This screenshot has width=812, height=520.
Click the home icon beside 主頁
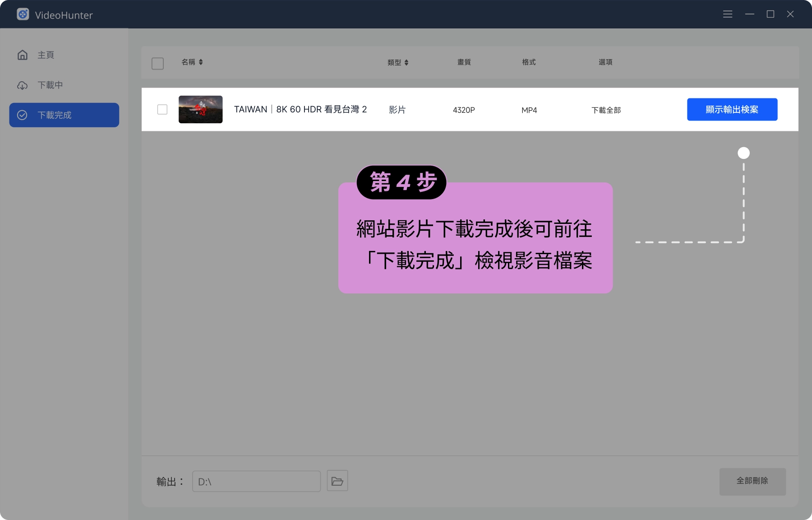(x=23, y=55)
